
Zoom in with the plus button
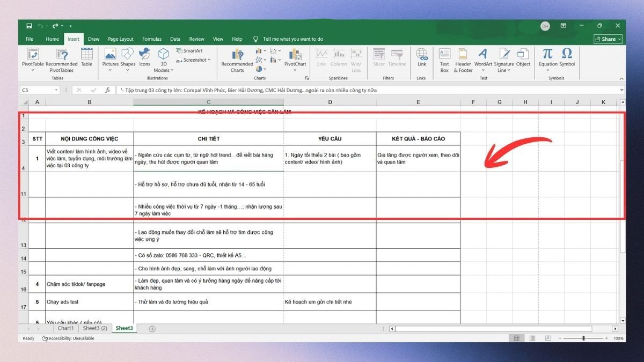pyautogui.click(x=608, y=338)
